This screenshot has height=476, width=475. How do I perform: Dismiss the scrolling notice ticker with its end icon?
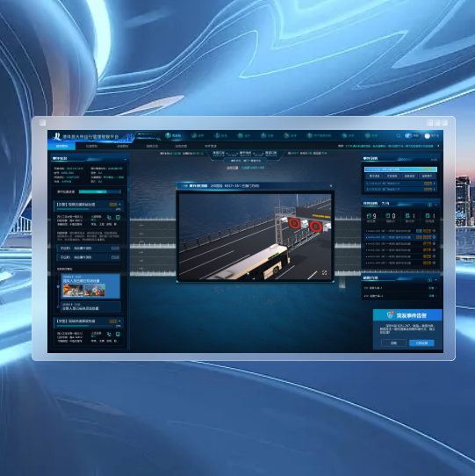tap(438, 146)
